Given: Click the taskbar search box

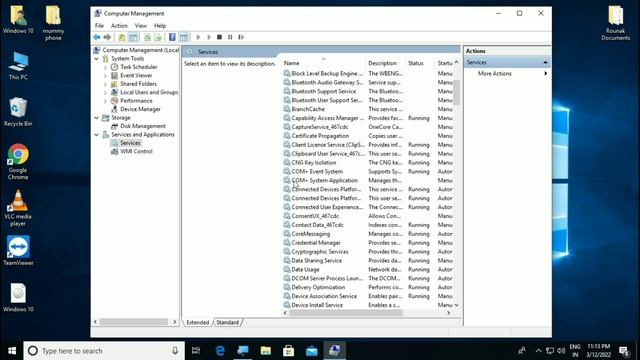Looking at the screenshot, I should click(104, 351).
